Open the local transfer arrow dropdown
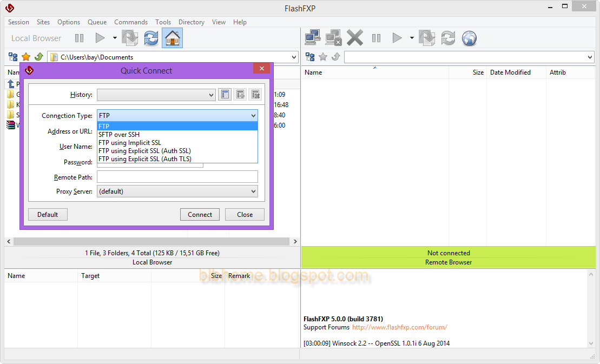The height and width of the screenshot is (364, 600). click(114, 38)
